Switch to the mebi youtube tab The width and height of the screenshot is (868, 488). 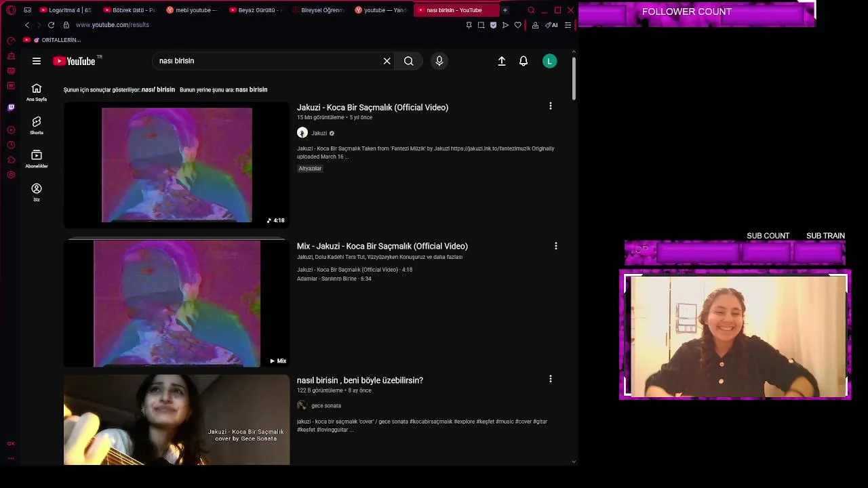point(193,10)
